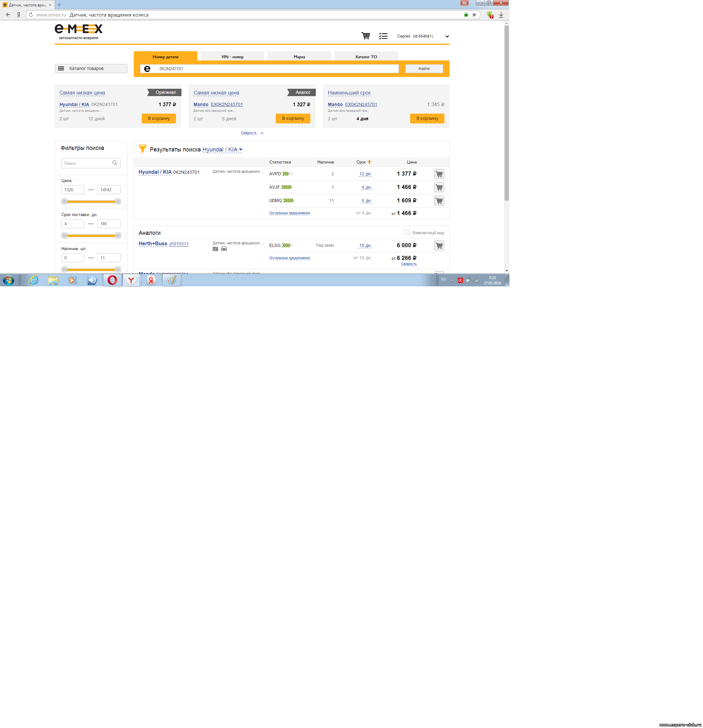Open Paint from the taskbar
Viewport: 703px width, 728px height.
[x=171, y=280]
